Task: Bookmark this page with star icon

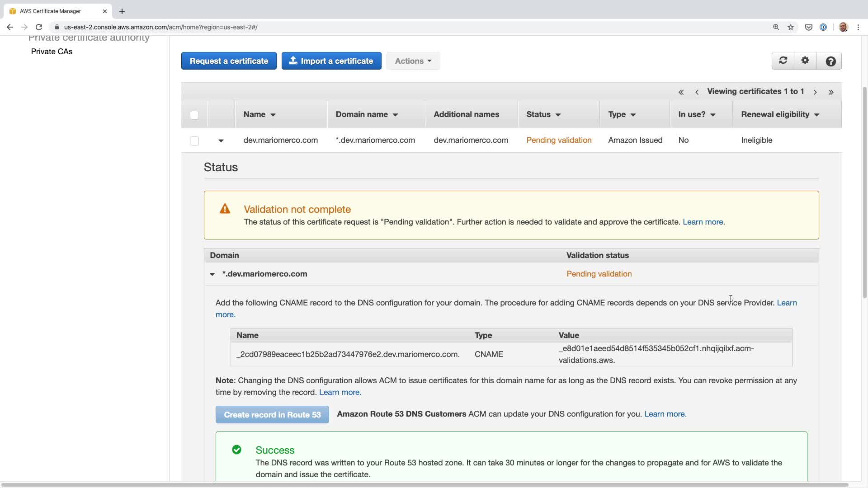Action: tap(791, 27)
